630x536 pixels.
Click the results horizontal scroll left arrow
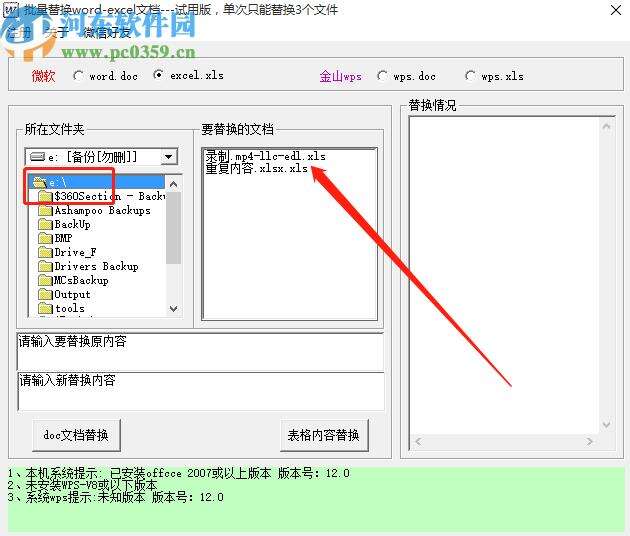tap(418, 442)
